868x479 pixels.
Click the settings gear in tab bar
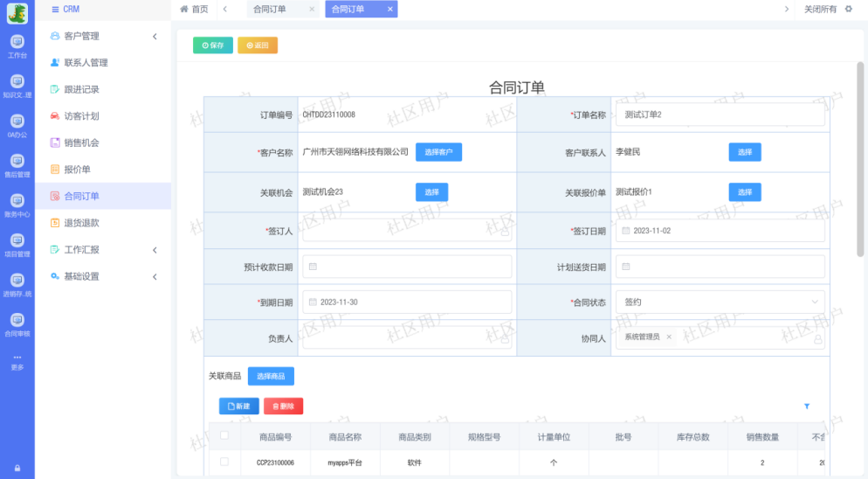click(848, 9)
